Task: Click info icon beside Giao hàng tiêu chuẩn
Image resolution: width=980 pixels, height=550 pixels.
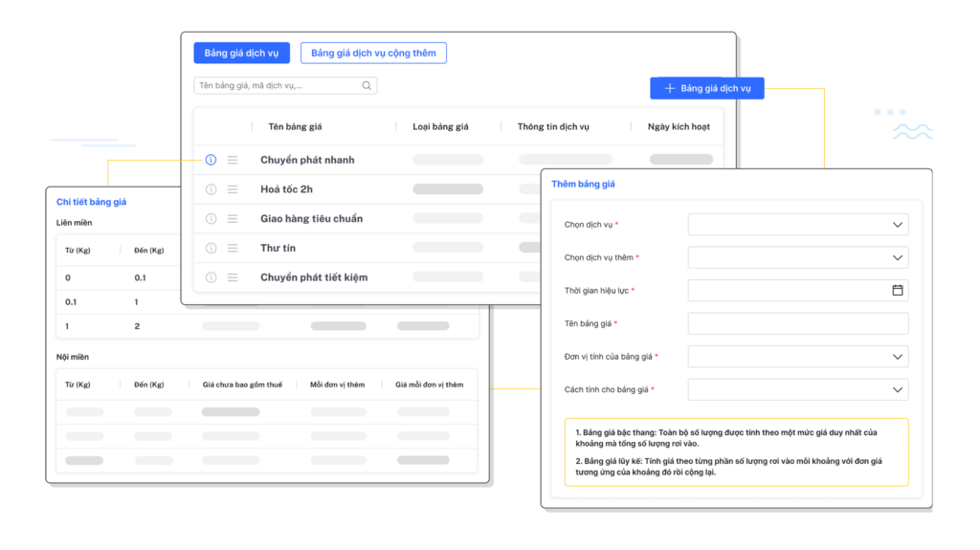Action: (211, 218)
